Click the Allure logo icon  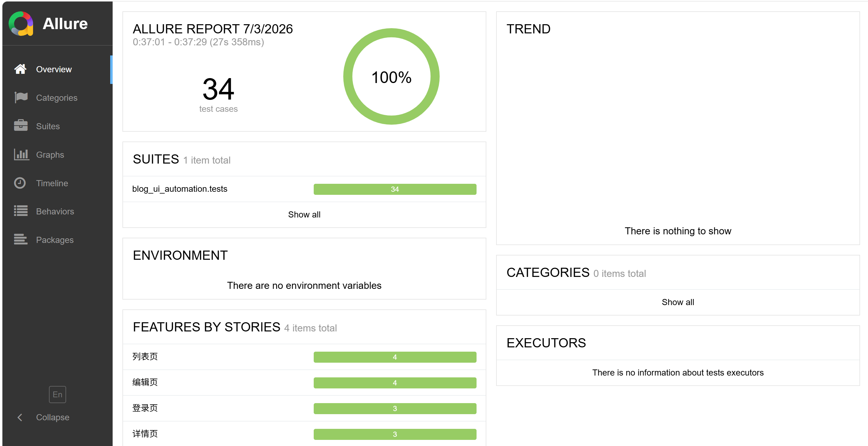coord(21,24)
